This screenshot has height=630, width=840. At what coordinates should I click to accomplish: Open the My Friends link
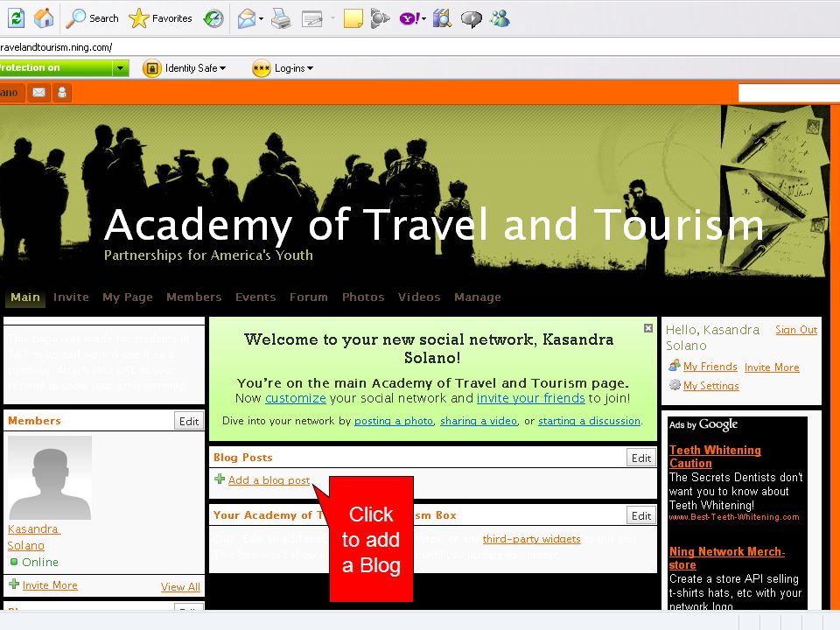[x=710, y=367]
